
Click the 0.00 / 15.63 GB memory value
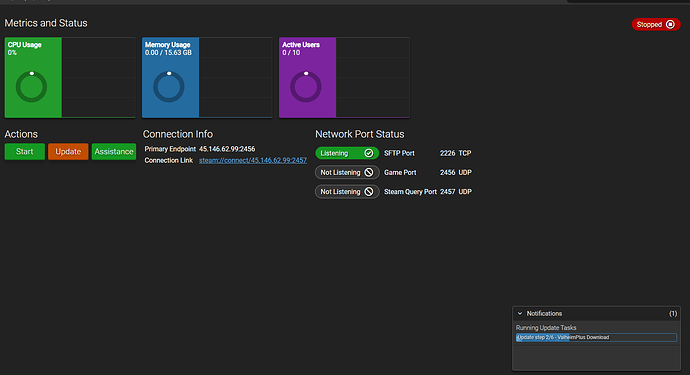pos(168,52)
